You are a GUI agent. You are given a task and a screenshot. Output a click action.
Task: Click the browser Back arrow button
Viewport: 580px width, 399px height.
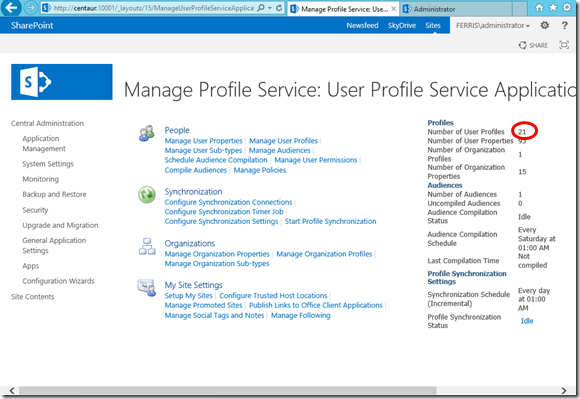tap(11, 7)
